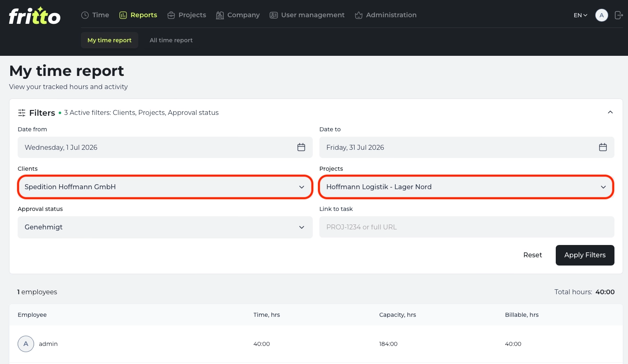This screenshot has width=628, height=364.
Task: Click the fritto logo
Action: coord(34,16)
